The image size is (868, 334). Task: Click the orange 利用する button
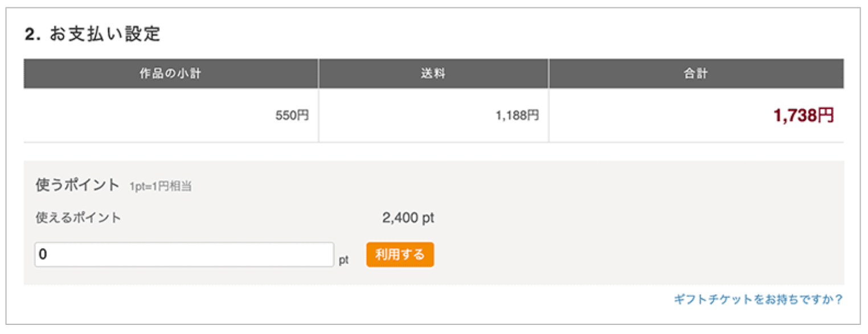pos(400,255)
